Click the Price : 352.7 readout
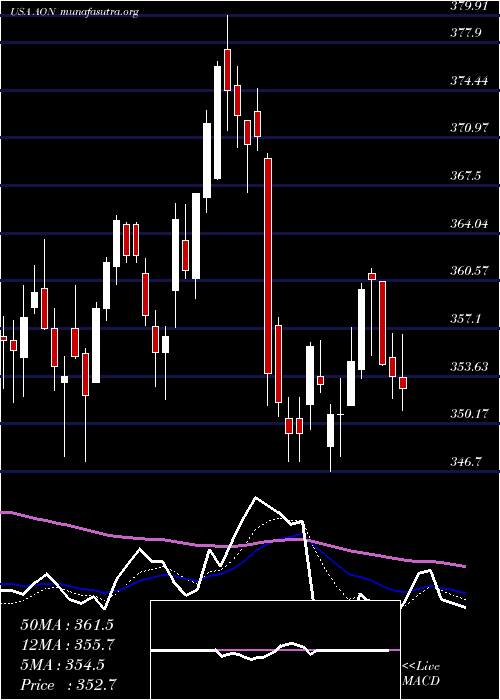This screenshot has width=500, height=700. (70, 684)
